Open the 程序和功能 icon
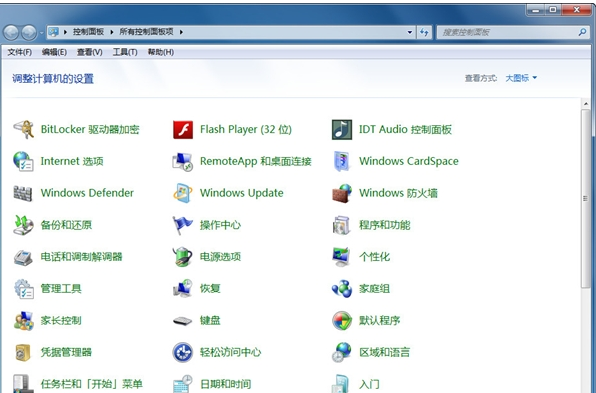The width and height of the screenshot is (596, 393). point(342,225)
